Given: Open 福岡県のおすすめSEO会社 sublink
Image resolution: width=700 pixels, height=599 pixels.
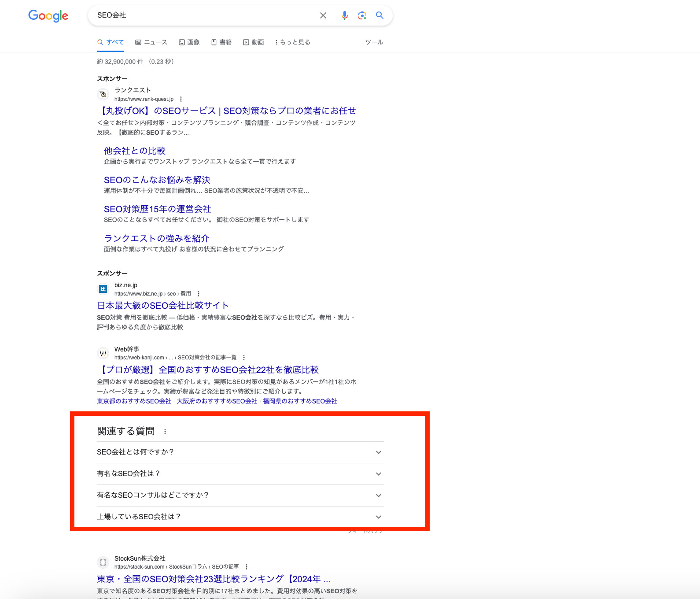Looking at the screenshot, I should pos(300,401).
